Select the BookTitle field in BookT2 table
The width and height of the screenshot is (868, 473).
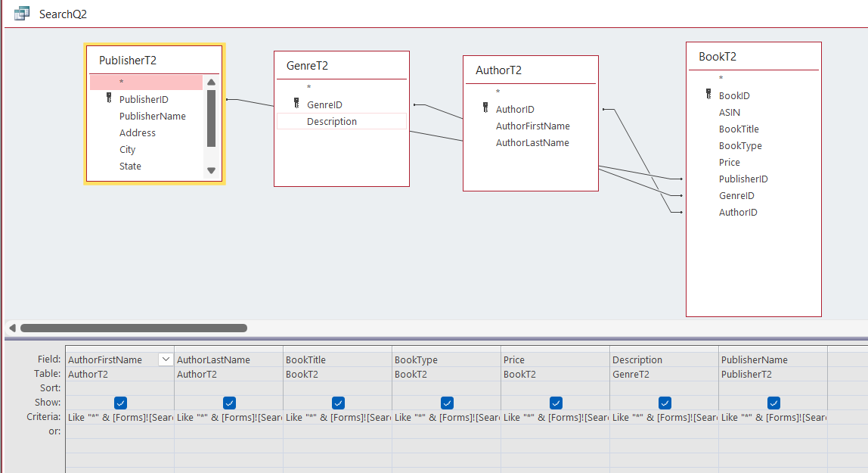[739, 129]
